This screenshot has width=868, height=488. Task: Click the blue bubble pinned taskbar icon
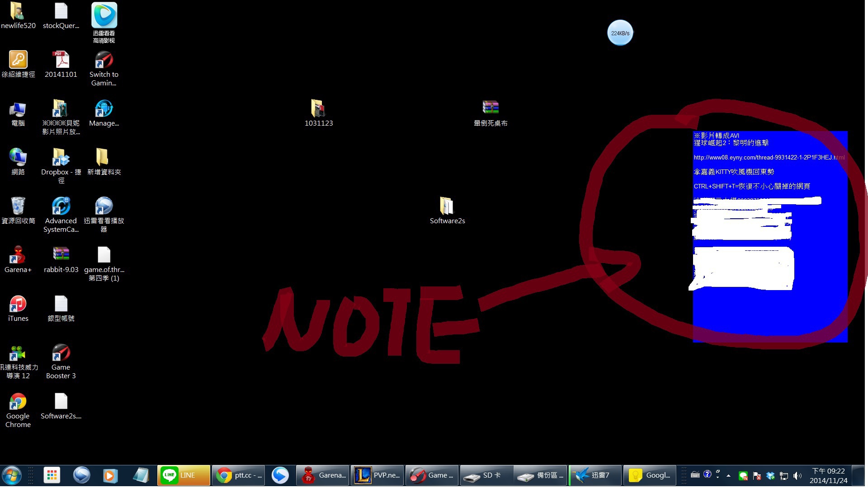[x=82, y=475]
